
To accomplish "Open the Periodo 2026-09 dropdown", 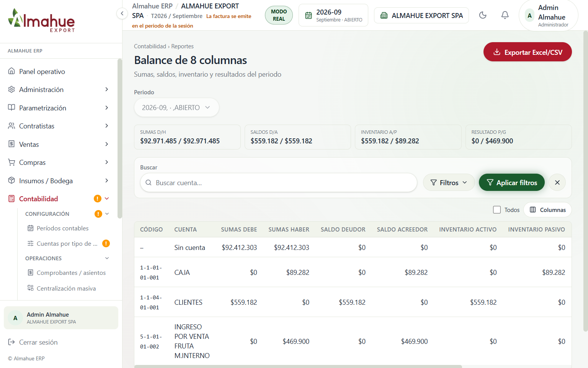I will coord(176,108).
